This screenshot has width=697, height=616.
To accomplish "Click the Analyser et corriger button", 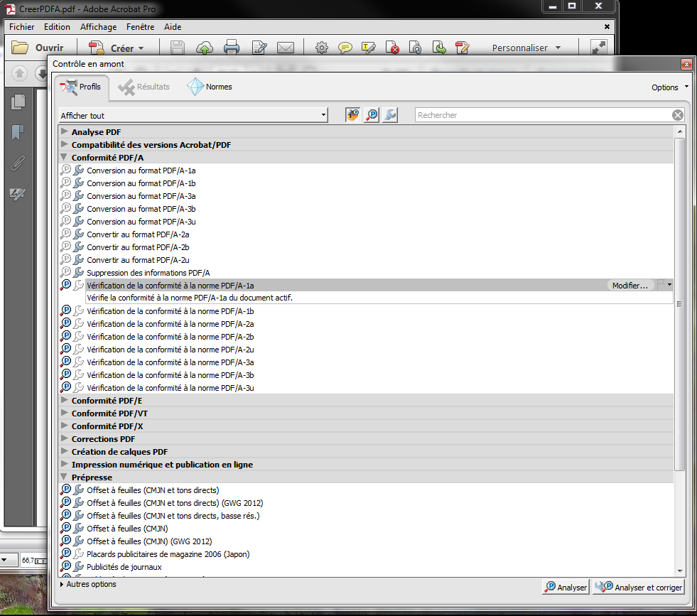I will point(639,588).
